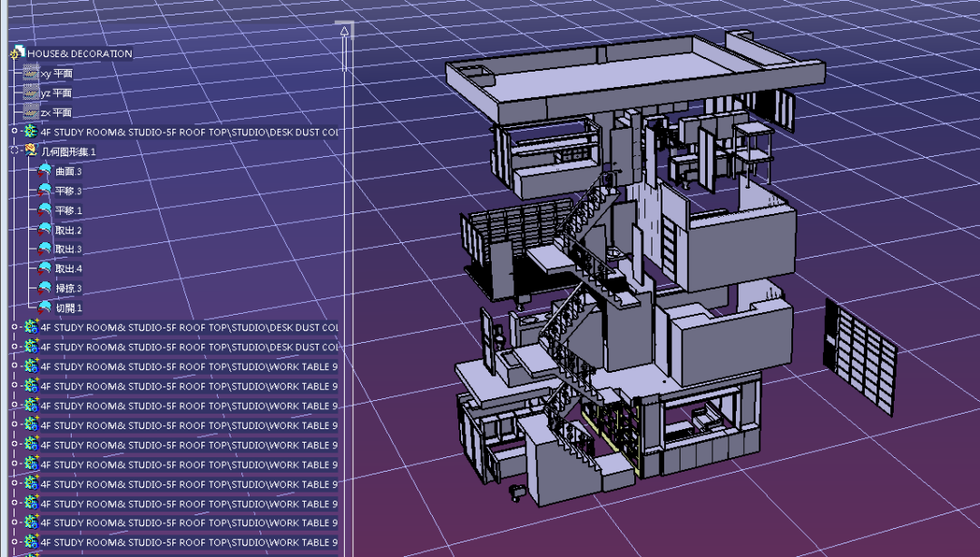Viewport: 980px width, 557px height.
Task: Click the surface icon beside 平移.1
Action: coord(44,210)
